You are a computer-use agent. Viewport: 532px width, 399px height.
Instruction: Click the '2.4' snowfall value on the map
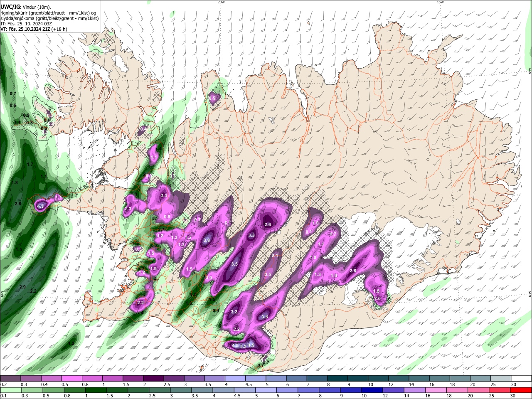(164, 195)
